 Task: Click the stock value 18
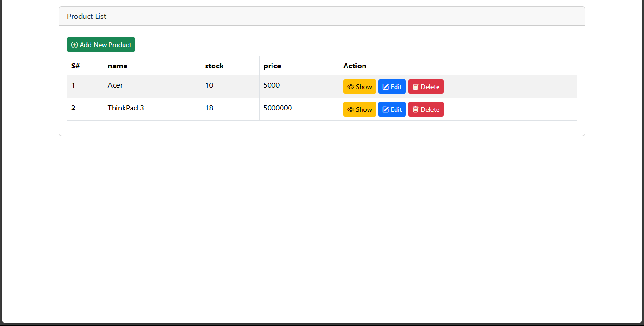point(209,108)
